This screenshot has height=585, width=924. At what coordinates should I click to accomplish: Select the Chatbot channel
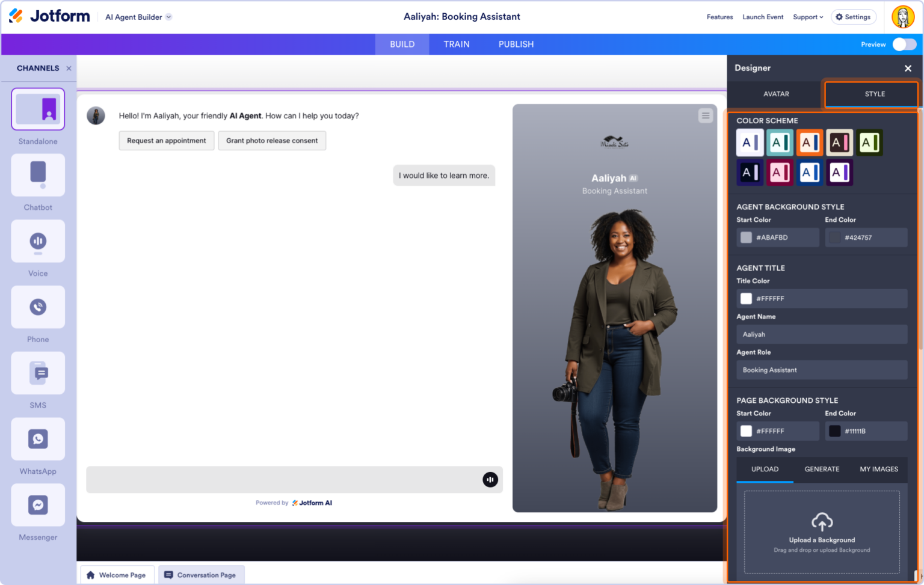pyautogui.click(x=37, y=175)
